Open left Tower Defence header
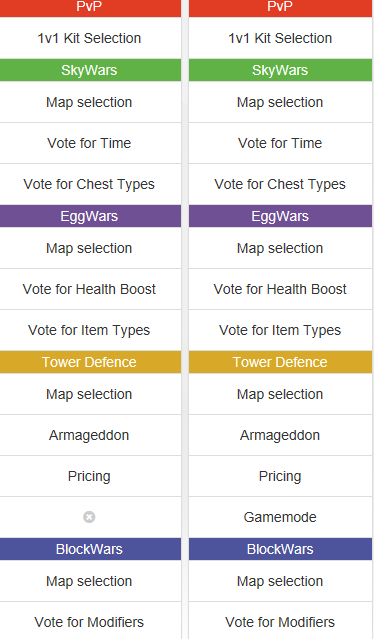The height and width of the screenshot is (639, 374). click(89, 362)
